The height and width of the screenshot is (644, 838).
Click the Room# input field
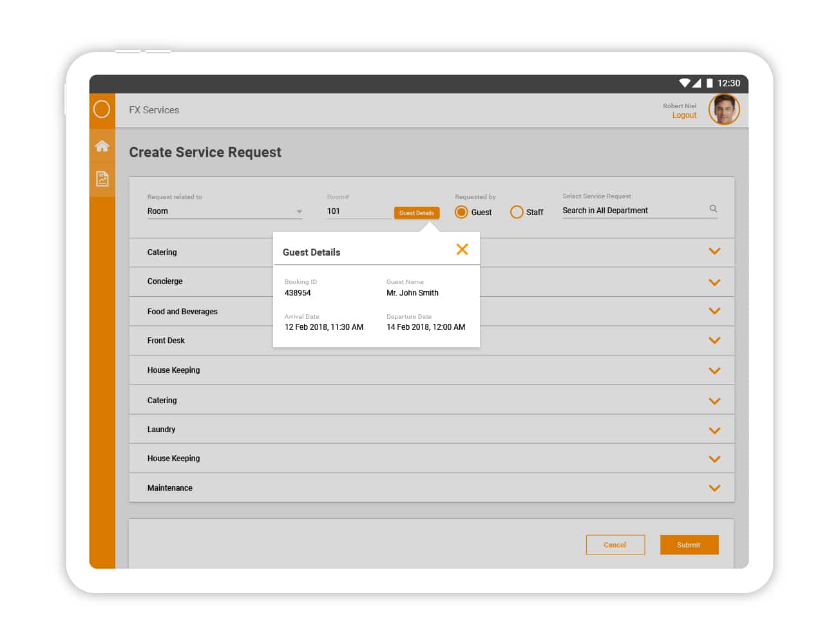coord(357,211)
